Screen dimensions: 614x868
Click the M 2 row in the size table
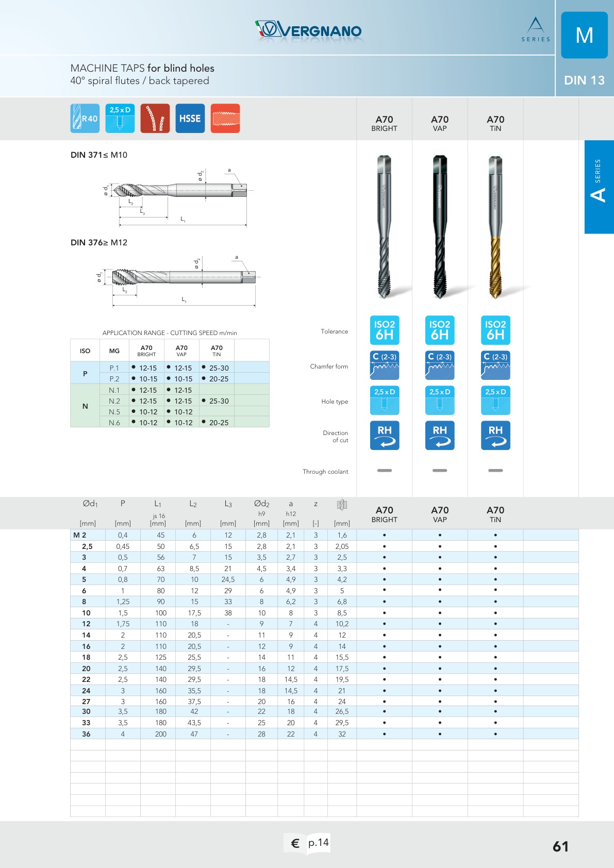click(324, 535)
